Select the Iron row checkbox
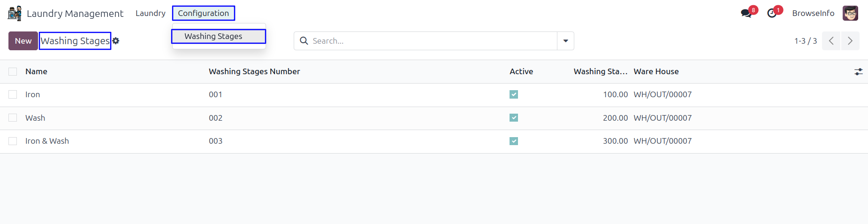Image resolution: width=868 pixels, height=224 pixels. click(13, 94)
